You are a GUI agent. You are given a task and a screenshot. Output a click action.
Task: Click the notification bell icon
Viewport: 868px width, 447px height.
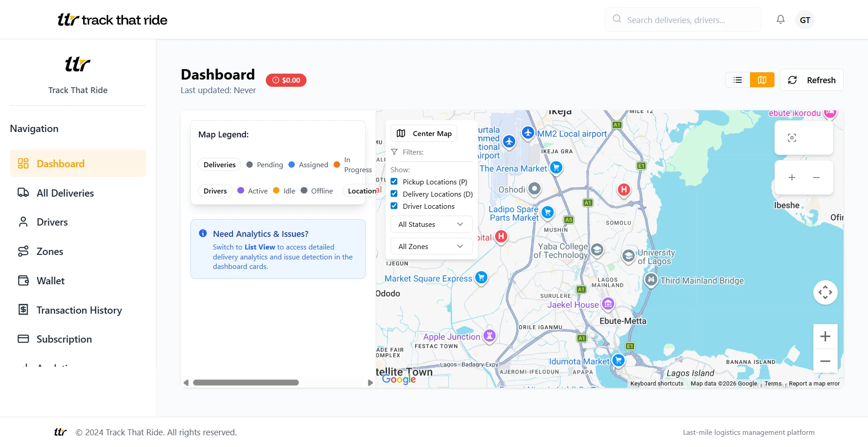click(x=780, y=19)
